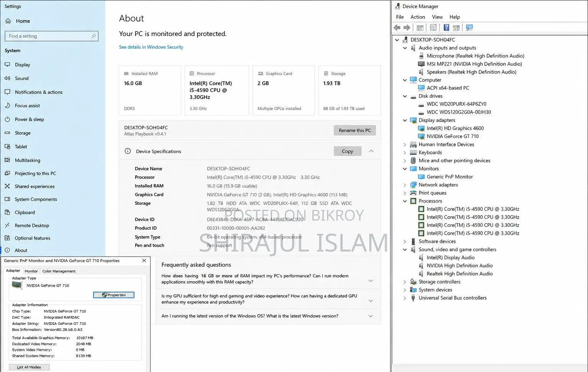588x372 pixels.
Task: Click the Back arrow in Device Manager toolbar
Action: click(397, 28)
